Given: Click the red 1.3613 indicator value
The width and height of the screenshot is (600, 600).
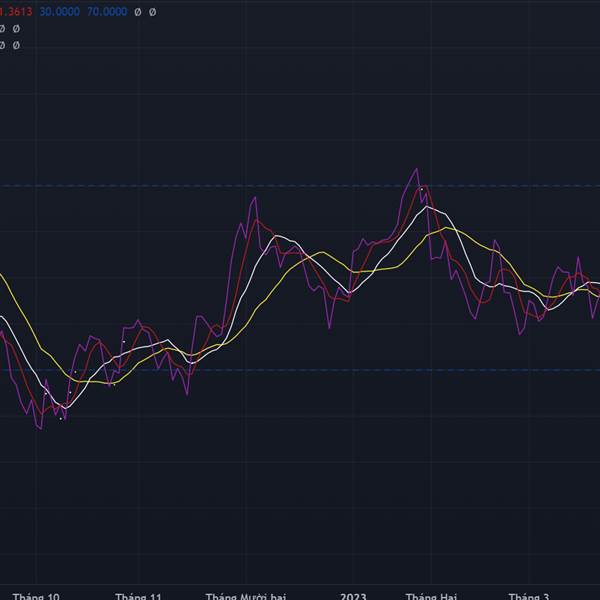Looking at the screenshot, I should pyautogui.click(x=16, y=12).
